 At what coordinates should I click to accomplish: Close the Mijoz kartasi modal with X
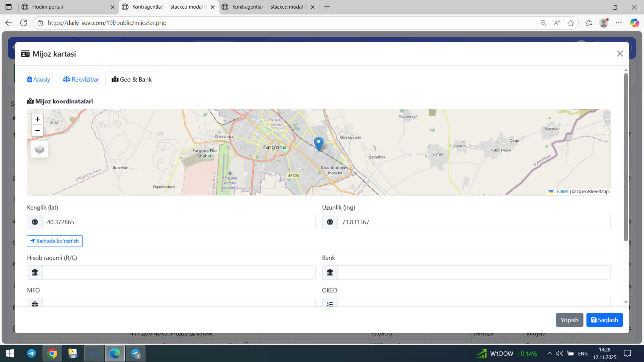click(620, 54)
